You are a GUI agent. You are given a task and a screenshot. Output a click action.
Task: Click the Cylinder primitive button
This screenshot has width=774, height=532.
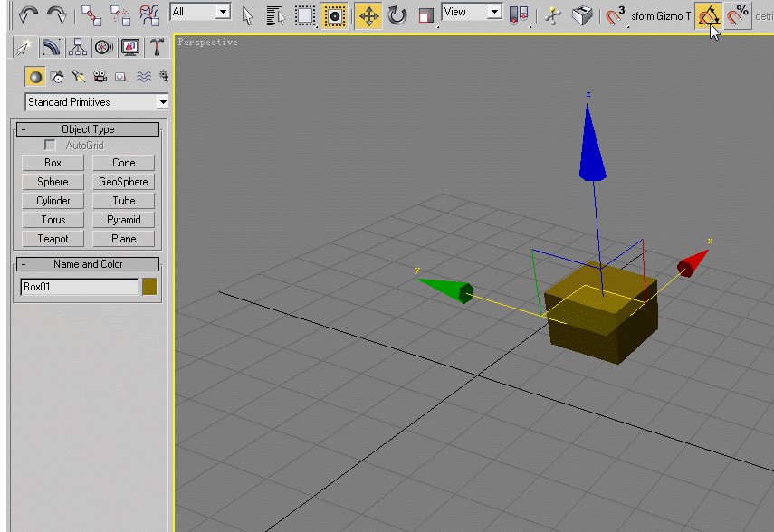point(53,201)
